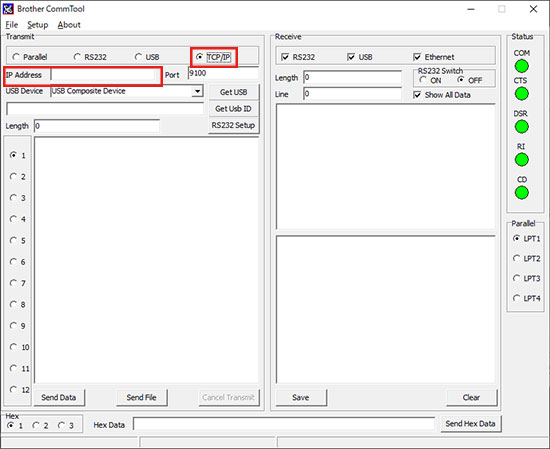Screen dimensions: 550x449
Task: Close the Brother CommTool window
Action: [534, 9]
